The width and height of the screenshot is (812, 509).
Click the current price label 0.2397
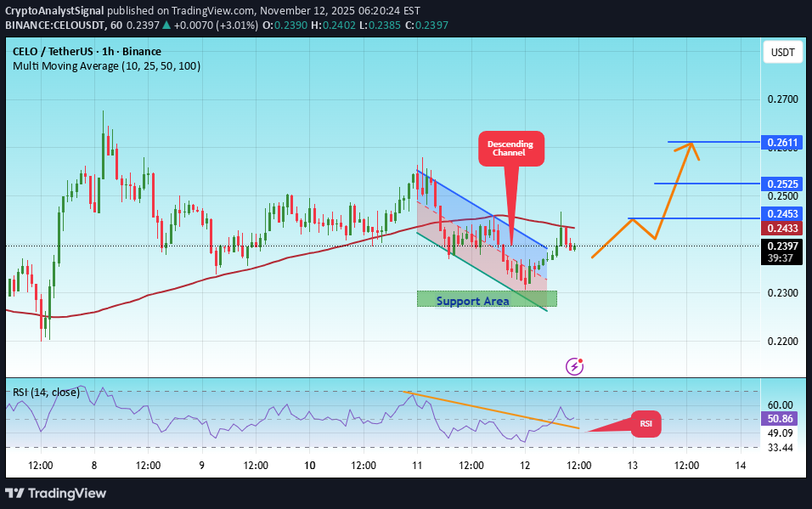[x=782, y=246]
